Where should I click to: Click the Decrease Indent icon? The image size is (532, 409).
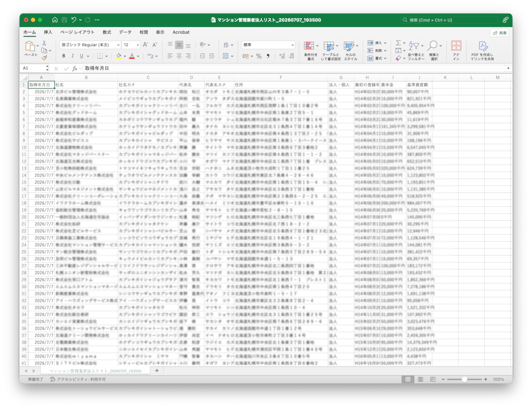coord(202,56)
